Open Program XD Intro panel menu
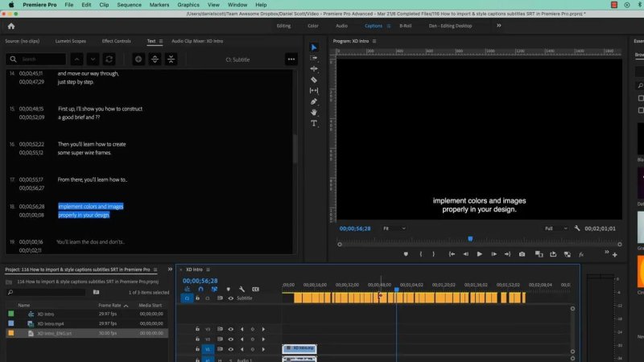Image resolution: width=644 pixels, height=362 pixels. tap(374, 41)
